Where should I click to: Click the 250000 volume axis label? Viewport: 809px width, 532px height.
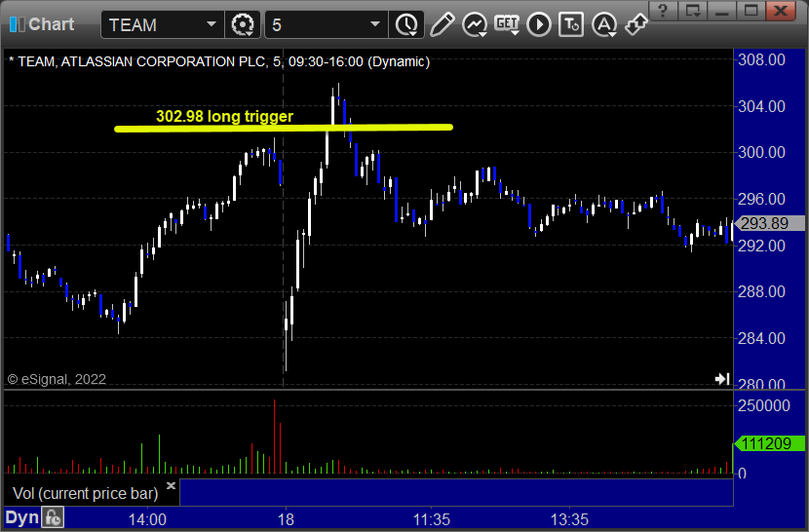764,405
